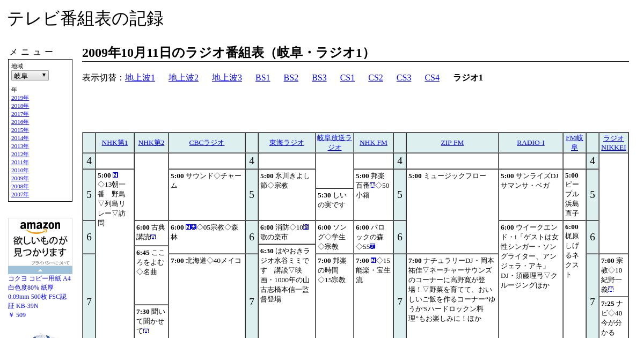Image resolution: width=644 pixels, height=338 pixels.
Task: Open the 岐阜放送ラジオ station link
Action: pos(334,143)
